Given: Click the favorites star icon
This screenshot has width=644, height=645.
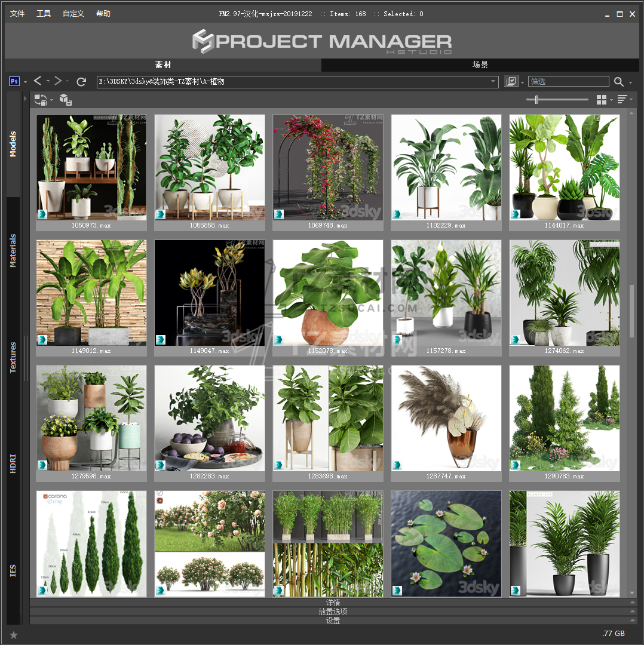Looking at the screenshot, I should 14,634.
